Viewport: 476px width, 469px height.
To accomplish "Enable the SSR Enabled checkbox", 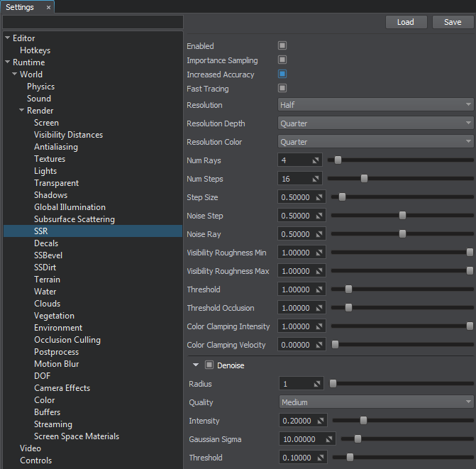I will (x=282, y=46).
